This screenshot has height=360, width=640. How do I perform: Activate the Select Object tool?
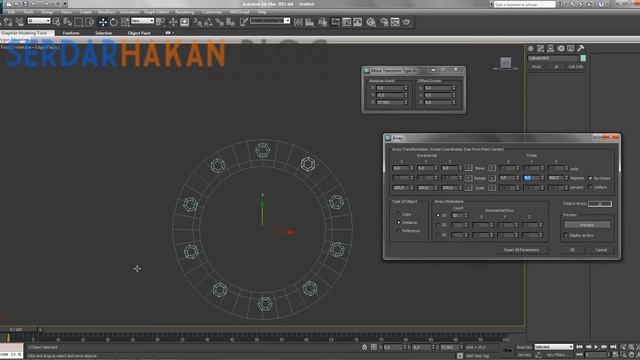point(56,22)
